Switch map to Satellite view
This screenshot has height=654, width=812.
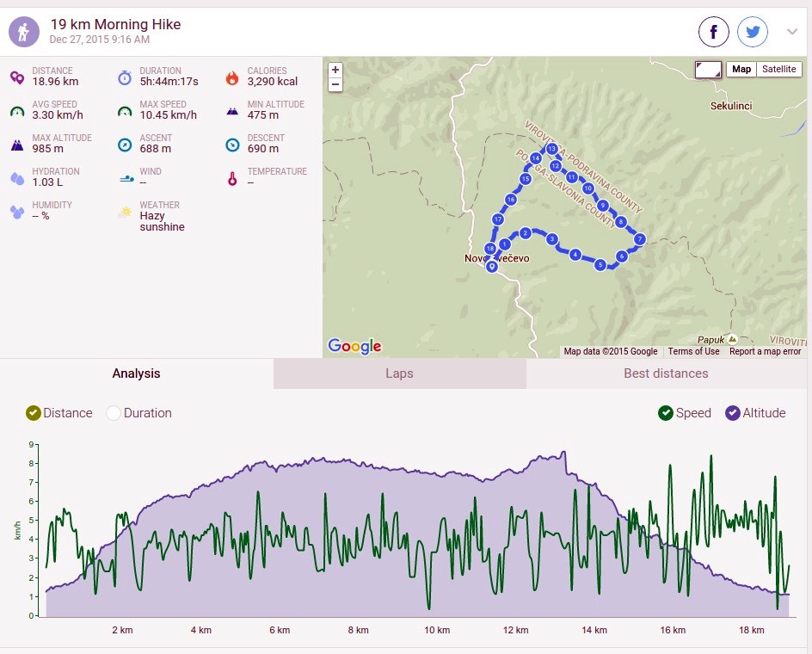778,70
